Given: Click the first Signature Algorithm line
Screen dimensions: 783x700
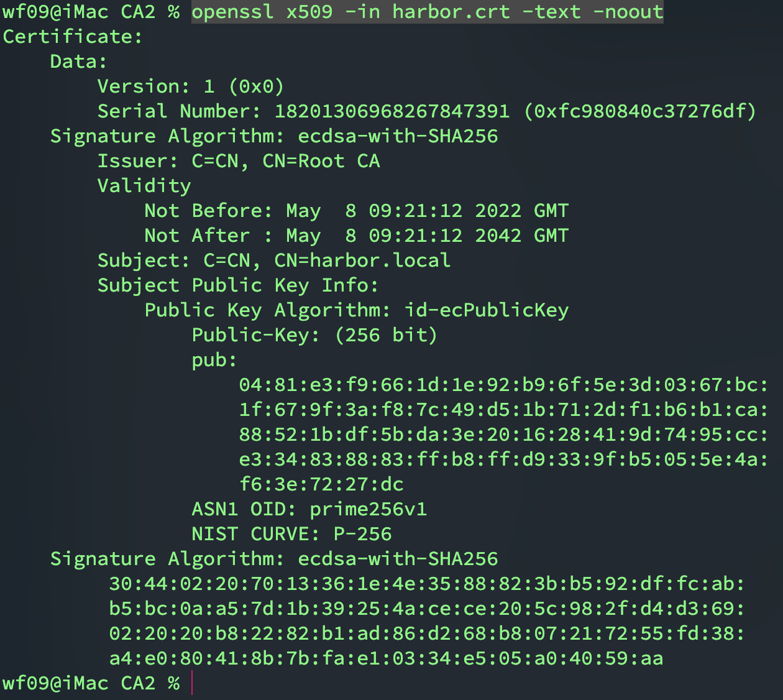Looking at the screenshot, I should pos(273,136).
